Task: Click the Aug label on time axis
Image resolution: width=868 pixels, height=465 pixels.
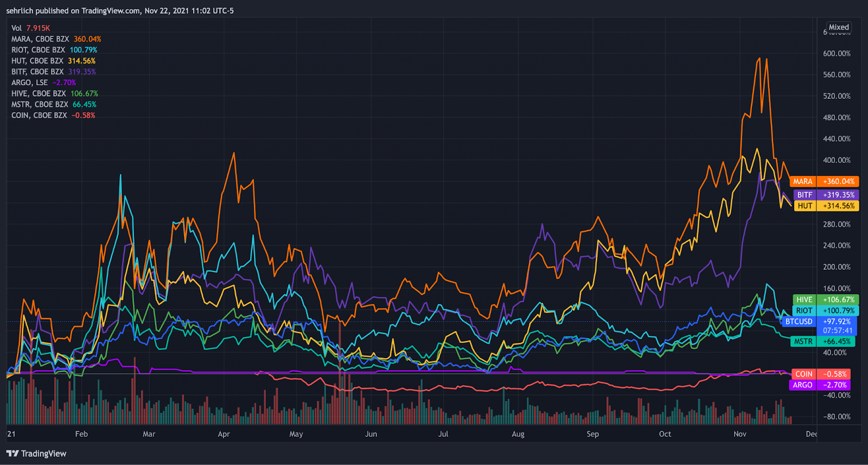Action: pyautogui.click(x=518, y=434)
